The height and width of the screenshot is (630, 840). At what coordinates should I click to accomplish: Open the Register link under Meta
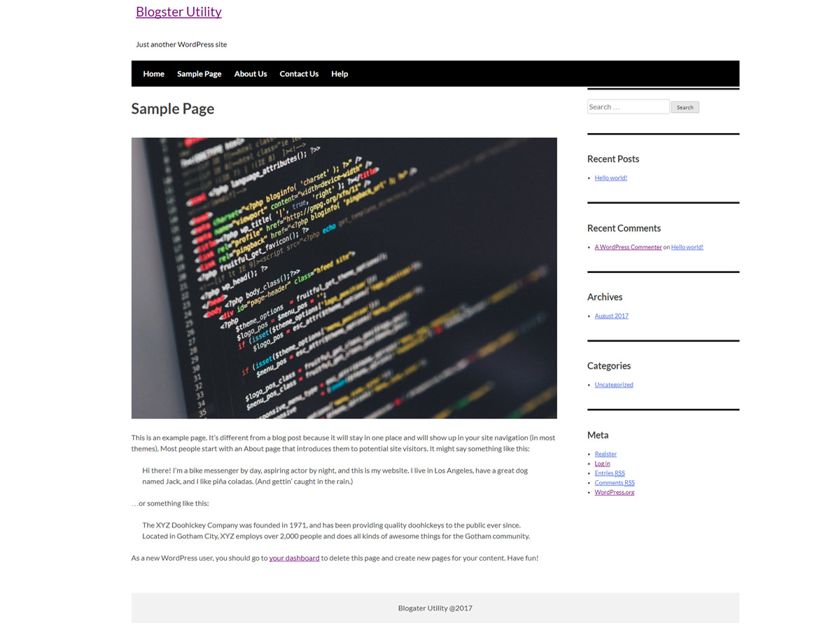605,454
